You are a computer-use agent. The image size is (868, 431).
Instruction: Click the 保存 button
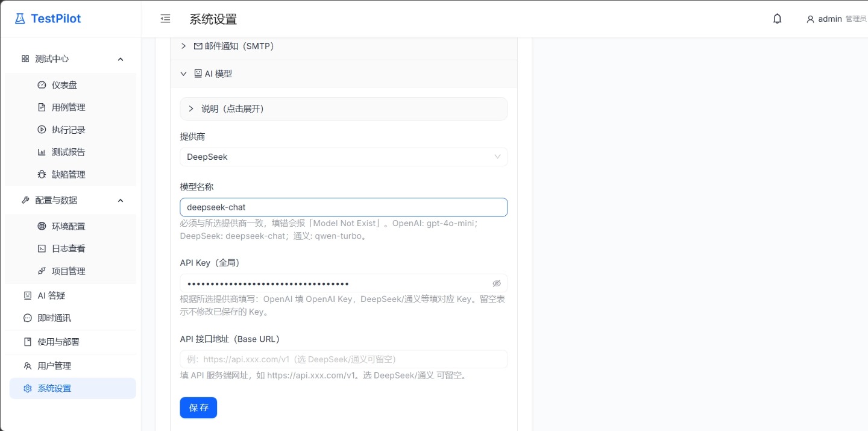(198, 407)
